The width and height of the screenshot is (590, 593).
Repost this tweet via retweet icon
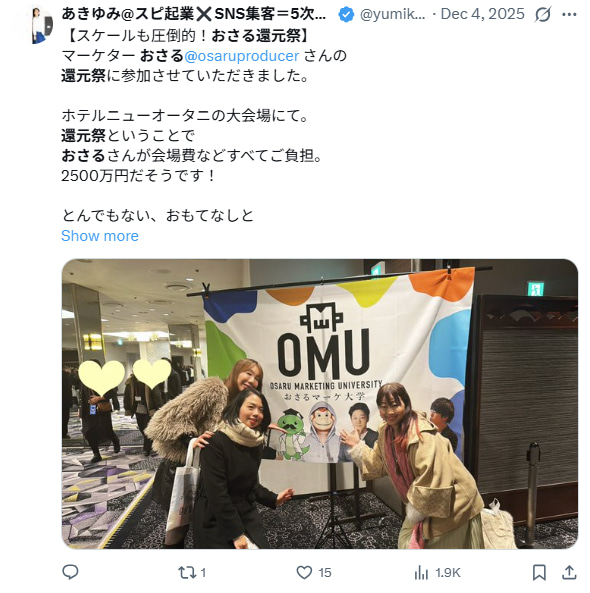coord(186,573)
